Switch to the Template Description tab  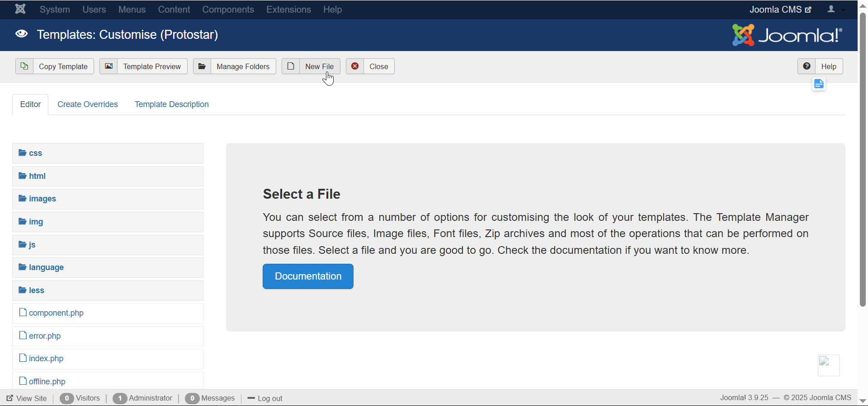pos(171,104)
